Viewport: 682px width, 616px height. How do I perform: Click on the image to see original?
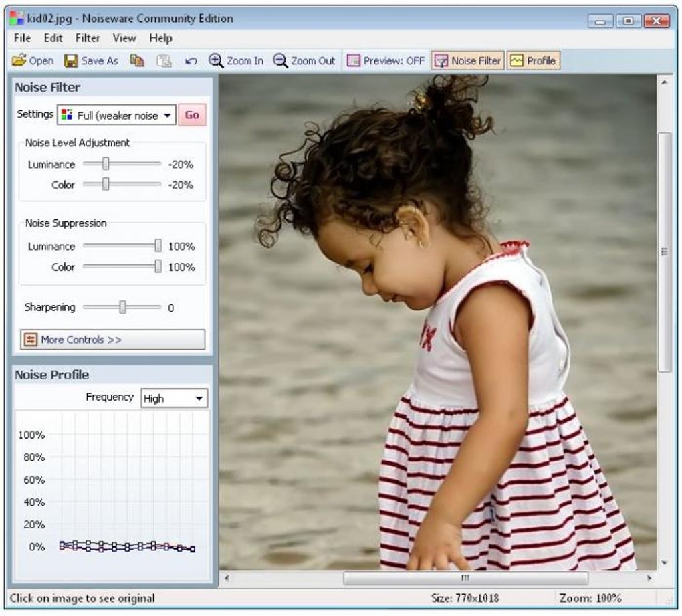coord(437,322)
